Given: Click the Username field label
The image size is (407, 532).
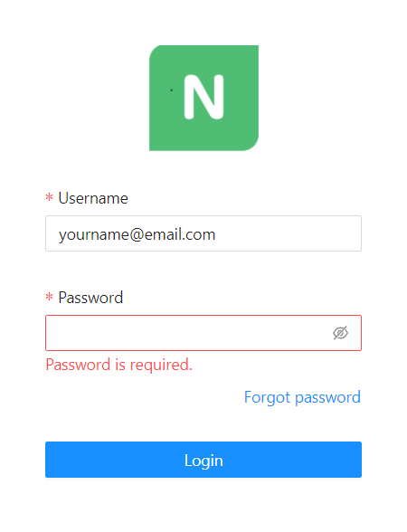Looking at the screenshot, I should [93, 198].
